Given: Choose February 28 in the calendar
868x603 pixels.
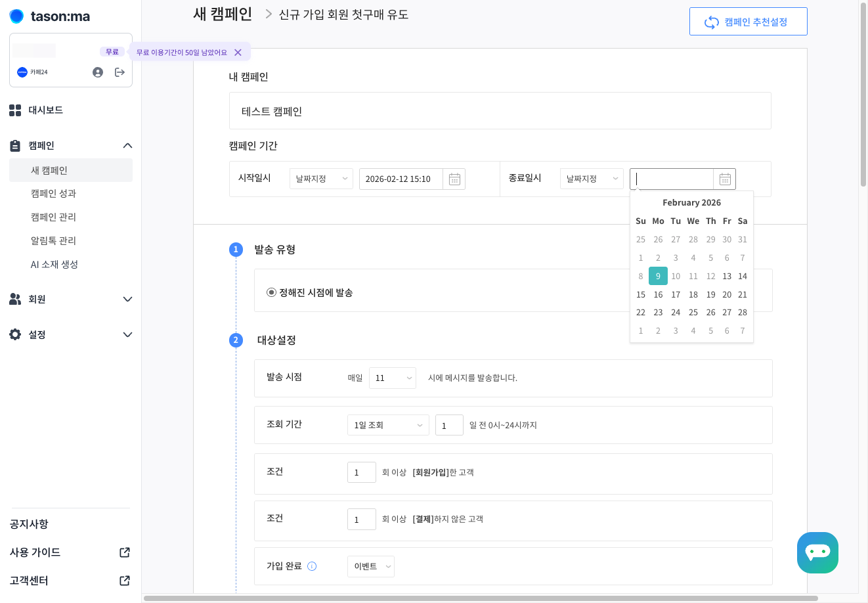Looking at the screenshot, I should [743, 313].
